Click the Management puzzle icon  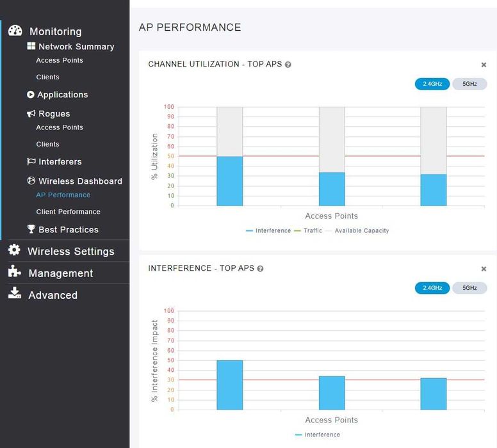click(14, 271)
